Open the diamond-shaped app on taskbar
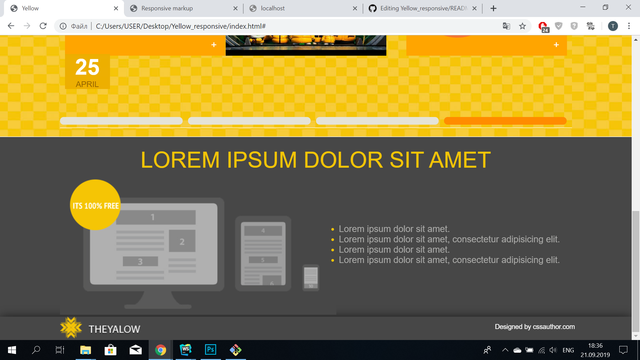 pyautogui.click(x=236, y=350)
